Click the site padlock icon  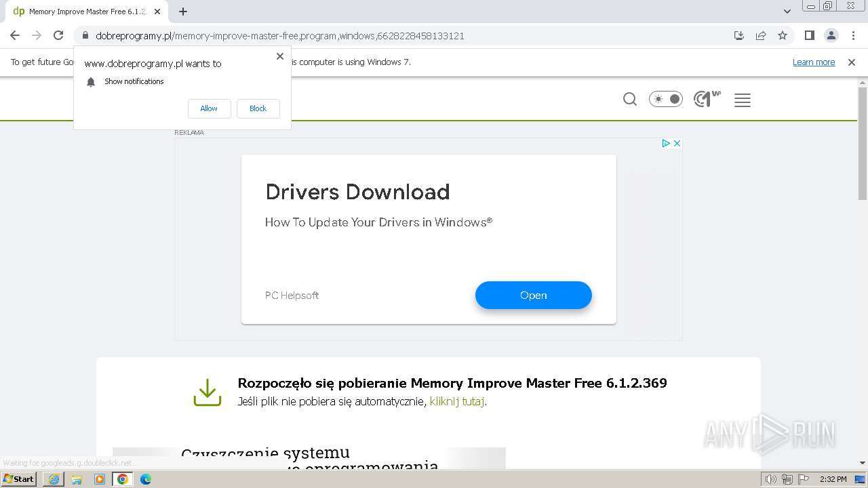tap(85, 36)
